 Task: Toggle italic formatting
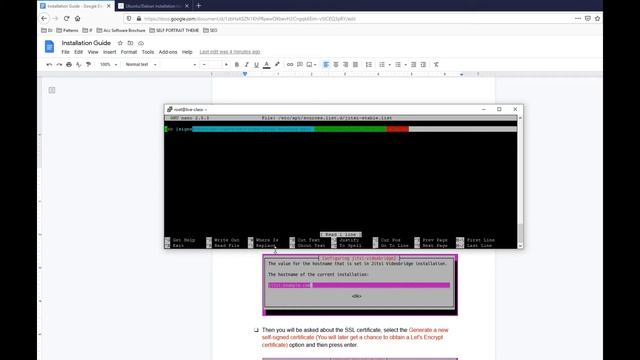[x=247, y=64]
